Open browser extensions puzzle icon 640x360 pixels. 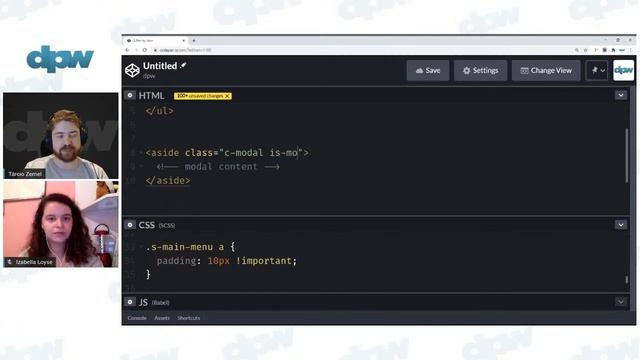613,50
